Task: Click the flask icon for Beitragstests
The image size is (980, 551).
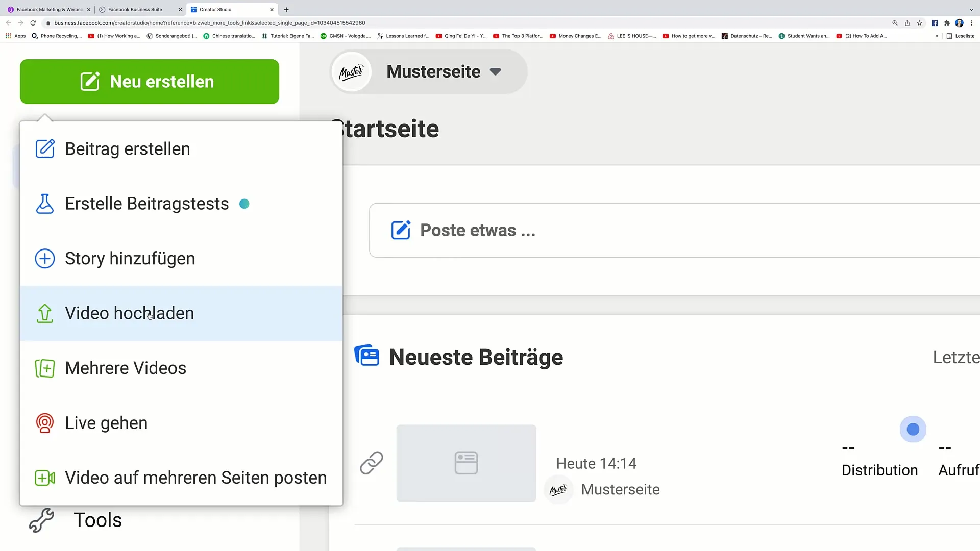Action: coord(45,204)
